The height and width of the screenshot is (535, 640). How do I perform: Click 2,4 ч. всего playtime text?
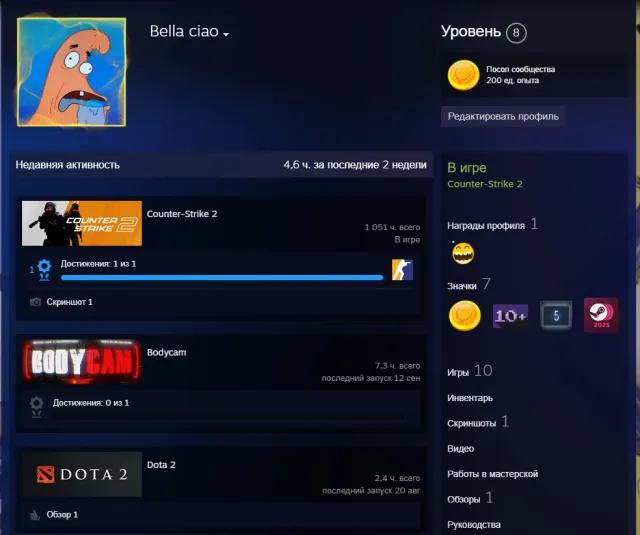(398, 478)
